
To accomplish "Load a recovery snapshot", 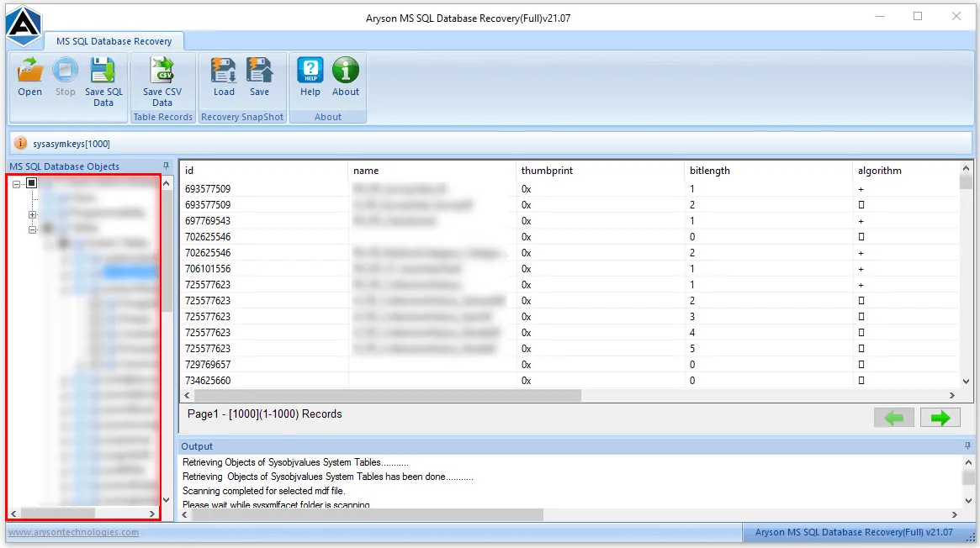I will coord(224,76).
